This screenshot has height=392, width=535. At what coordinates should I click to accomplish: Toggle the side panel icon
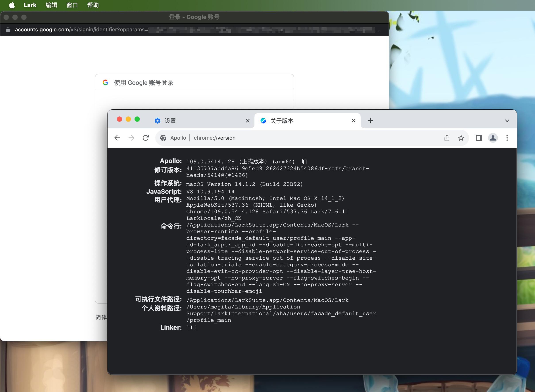click(479, 138)
